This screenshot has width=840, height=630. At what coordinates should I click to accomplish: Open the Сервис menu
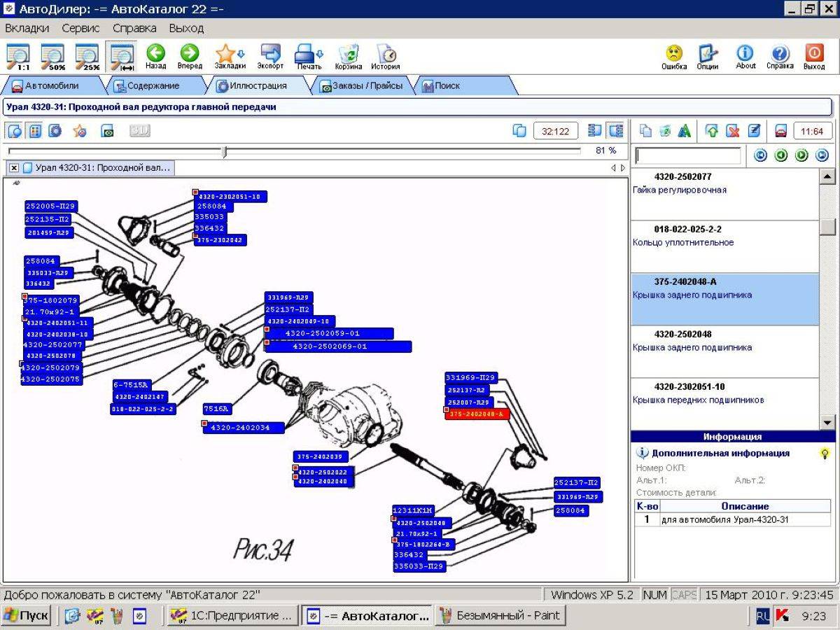80,28
